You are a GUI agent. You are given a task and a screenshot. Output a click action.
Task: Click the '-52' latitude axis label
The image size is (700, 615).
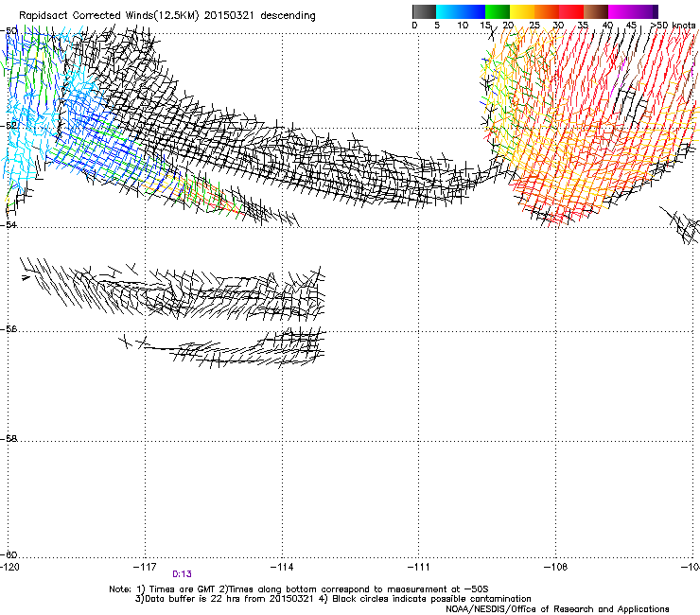pos(9,125)
